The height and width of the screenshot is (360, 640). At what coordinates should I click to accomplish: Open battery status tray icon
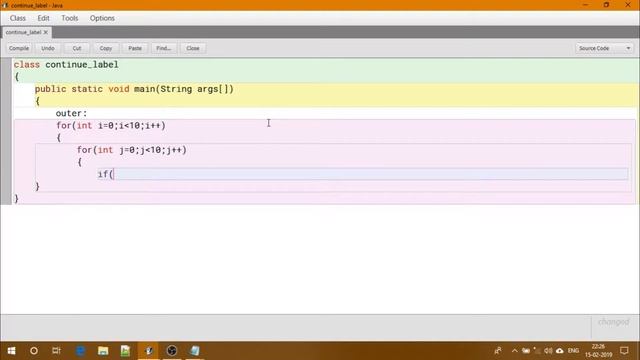[x=526, y=351]
